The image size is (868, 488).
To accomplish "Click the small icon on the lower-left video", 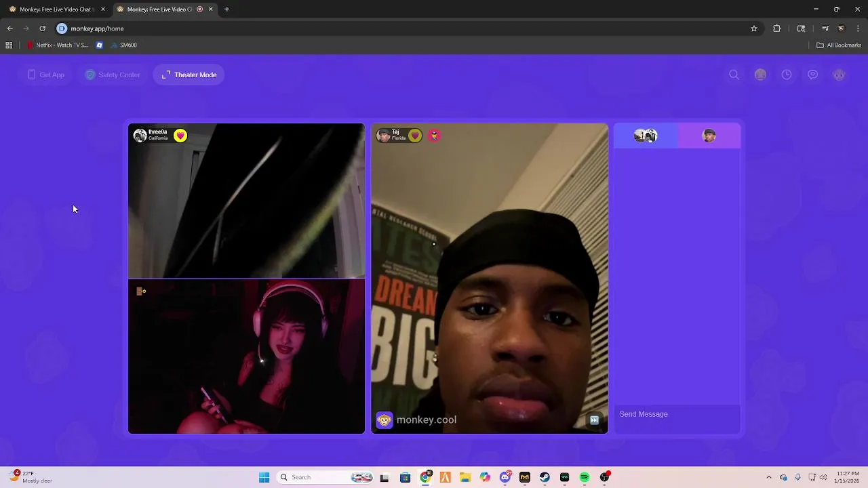I will click(x=141, y=291).
